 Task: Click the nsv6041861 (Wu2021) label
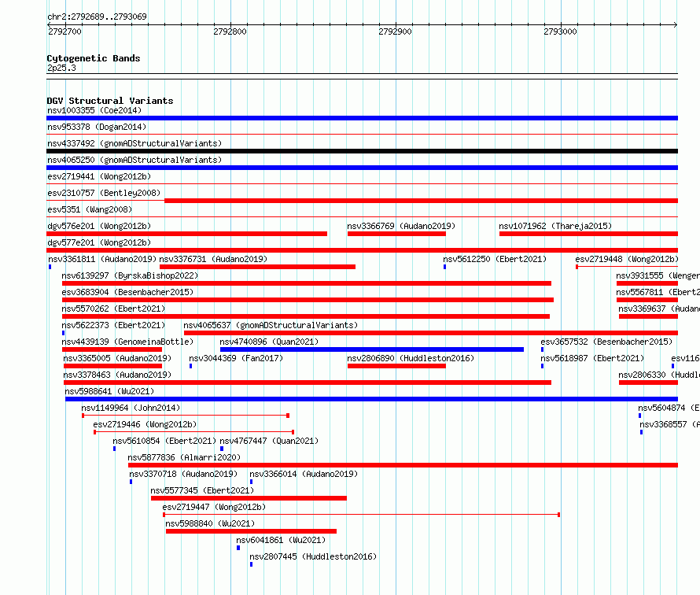(282, 540)
